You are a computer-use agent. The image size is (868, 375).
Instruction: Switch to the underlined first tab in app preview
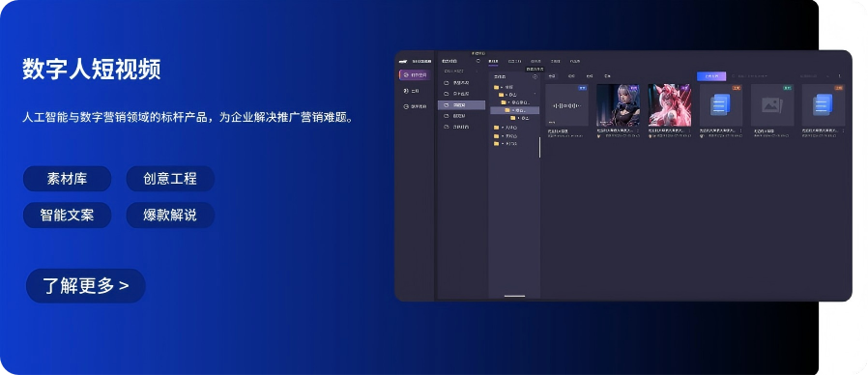[493, 62]
